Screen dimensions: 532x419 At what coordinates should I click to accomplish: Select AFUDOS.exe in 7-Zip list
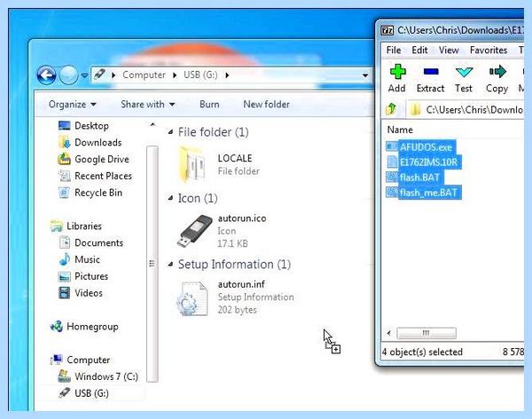420,147
